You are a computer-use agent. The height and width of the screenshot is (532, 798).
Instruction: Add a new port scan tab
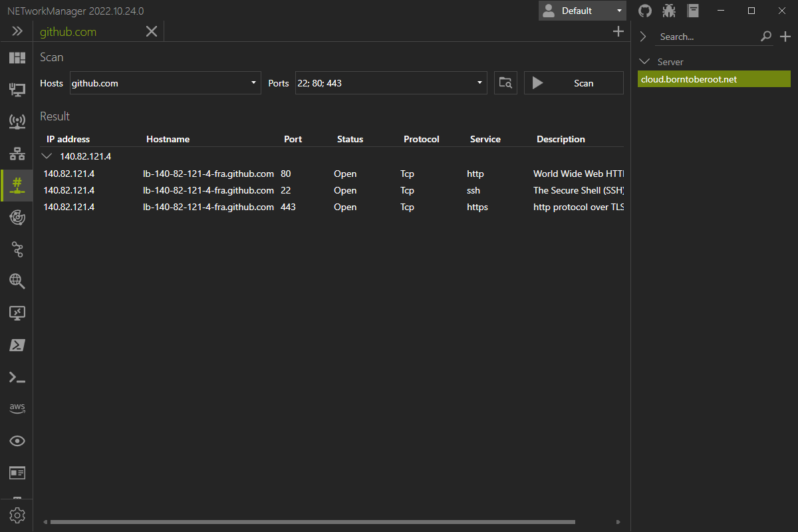[x=618, y=31]
